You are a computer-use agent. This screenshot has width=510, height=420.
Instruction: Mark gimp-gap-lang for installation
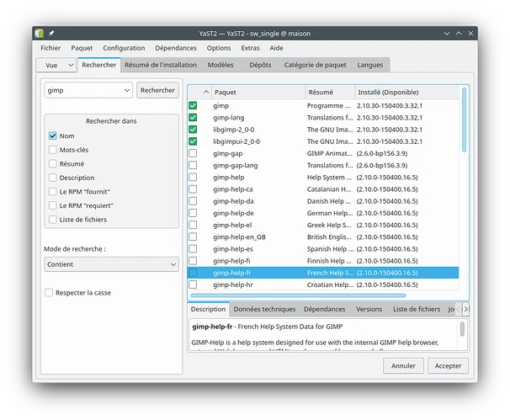point(193,165)
